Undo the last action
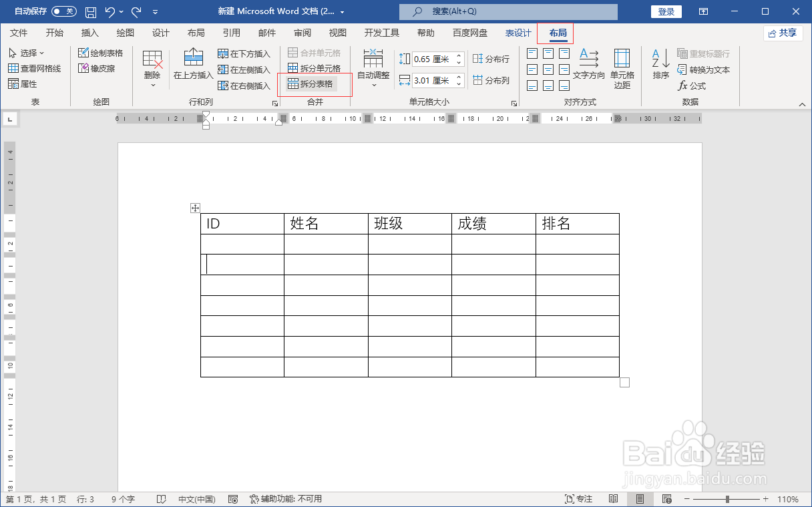 click(x=110, y=11)
